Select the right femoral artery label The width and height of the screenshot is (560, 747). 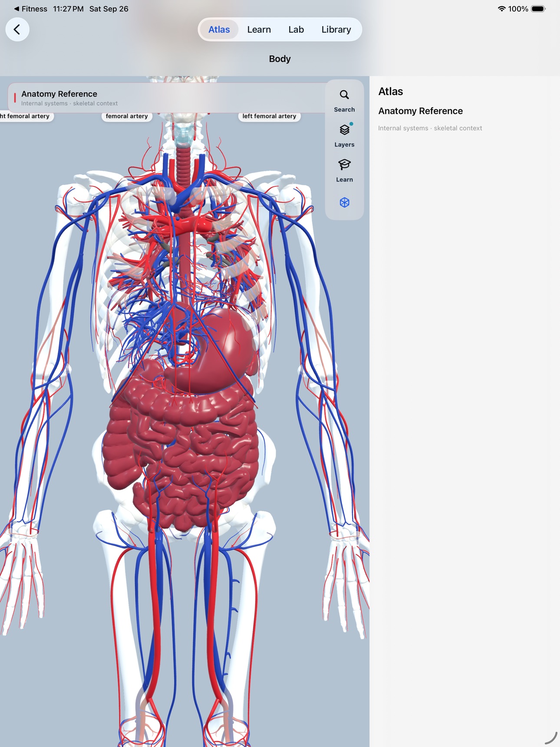coord(26,116)
